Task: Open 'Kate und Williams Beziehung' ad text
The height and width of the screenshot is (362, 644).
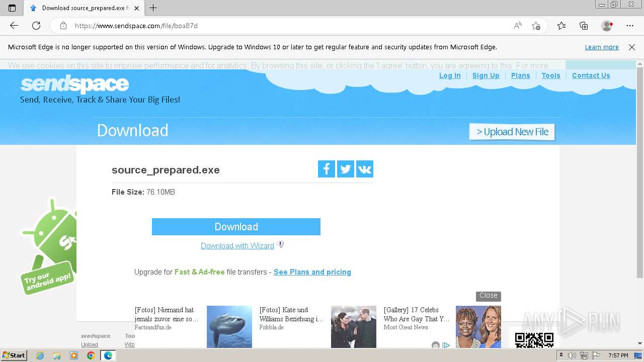Action: [292, 314]
